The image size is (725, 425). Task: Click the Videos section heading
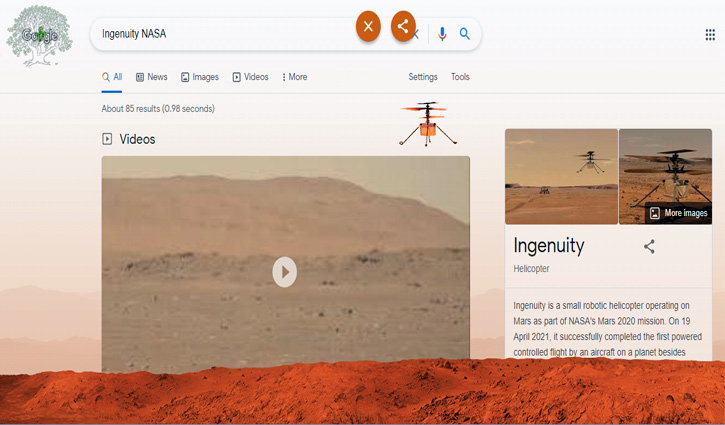[x=137, y=139]
